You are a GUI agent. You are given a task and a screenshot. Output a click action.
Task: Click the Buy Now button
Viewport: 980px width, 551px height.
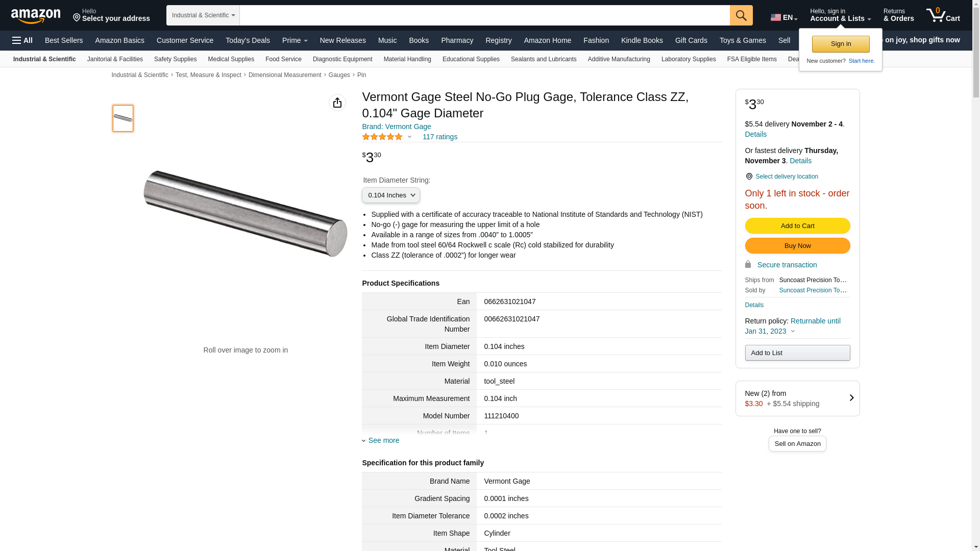tap(797, 246)
